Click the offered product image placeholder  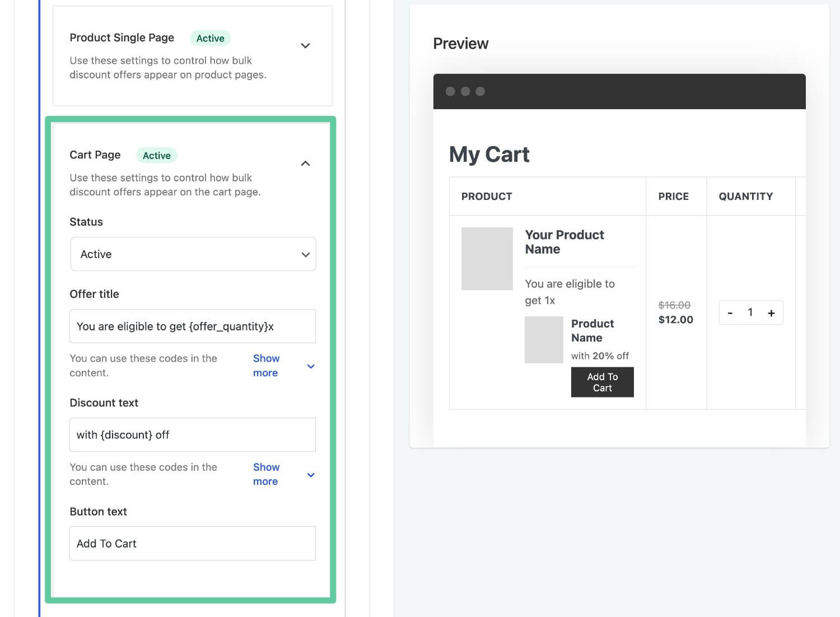click(x=544, y=340)
